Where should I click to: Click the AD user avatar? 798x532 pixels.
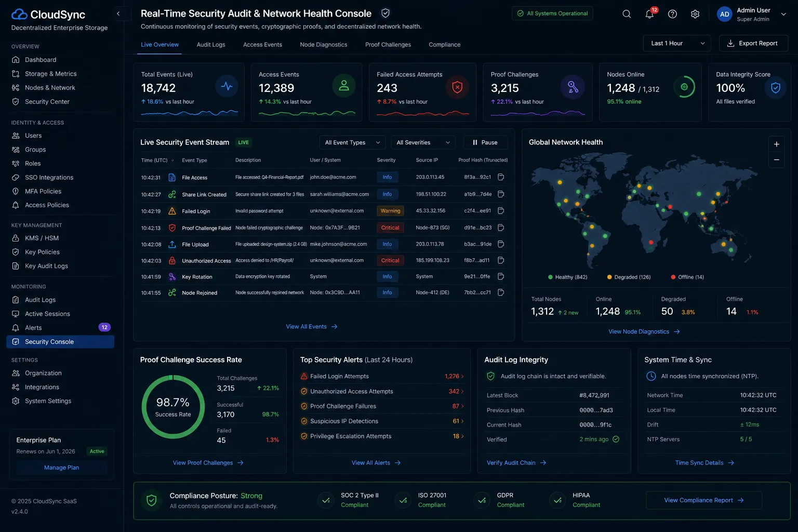[724, 14]
